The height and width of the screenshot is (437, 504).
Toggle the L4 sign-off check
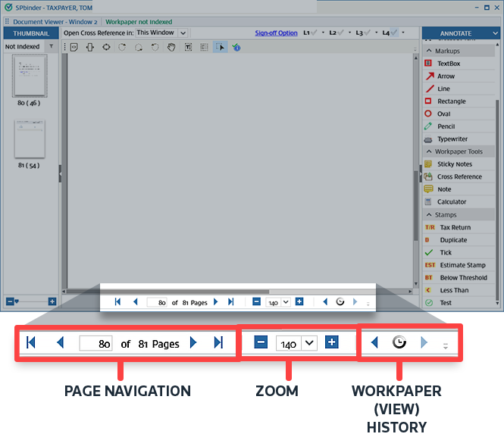390,33
